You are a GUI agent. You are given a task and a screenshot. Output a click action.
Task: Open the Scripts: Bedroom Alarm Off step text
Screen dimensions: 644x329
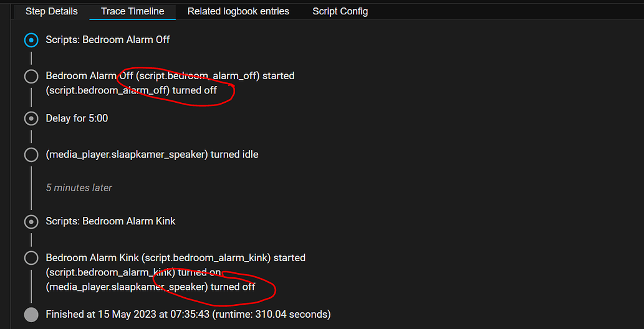tap(108, 40)
